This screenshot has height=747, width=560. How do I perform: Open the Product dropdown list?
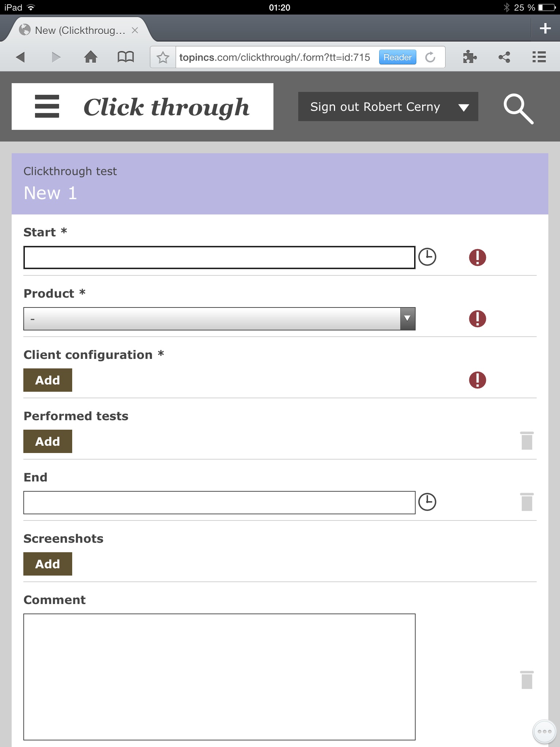coord(219,319)
